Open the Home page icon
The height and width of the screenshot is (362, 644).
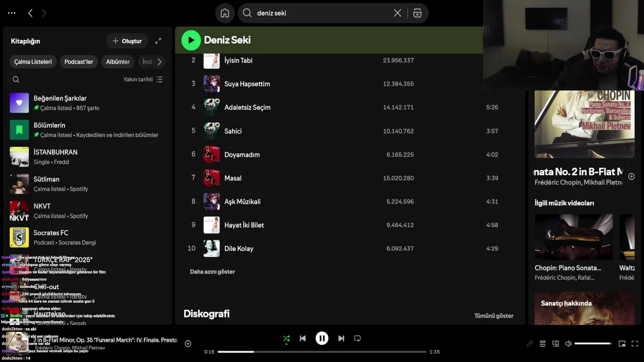[225, 13]
